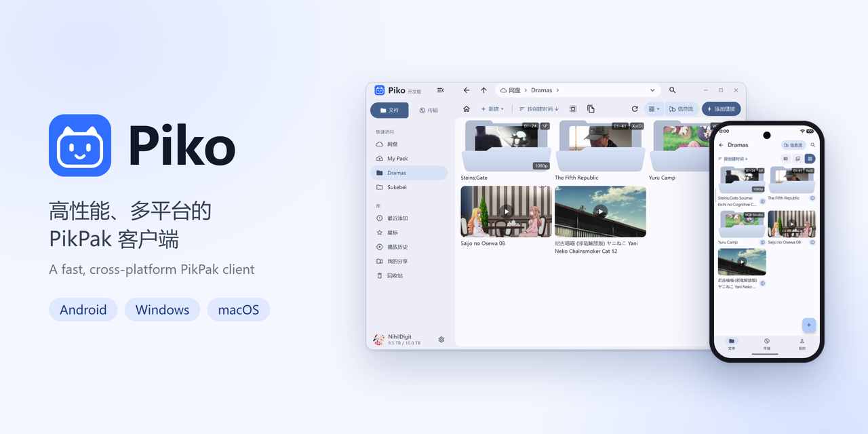Tap the 我的 tab in phone bottom bar
868x434 pixels.
point(802,344)
